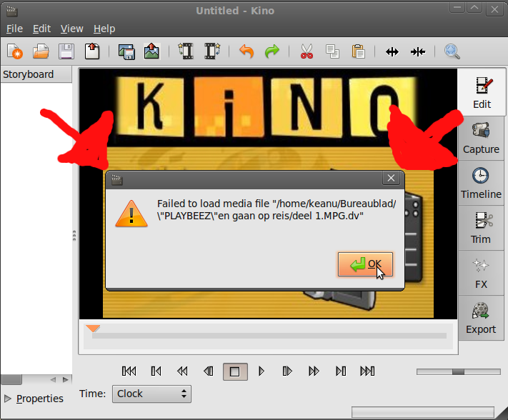Click the Redo green arrow icon

tap(272, 51)
